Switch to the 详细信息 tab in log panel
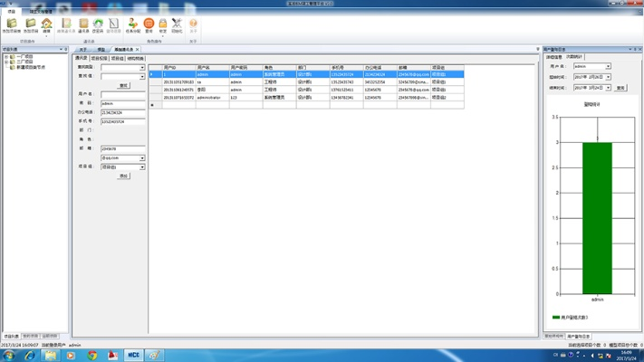The width and height of the screenshot is (644, 362). 553,57
